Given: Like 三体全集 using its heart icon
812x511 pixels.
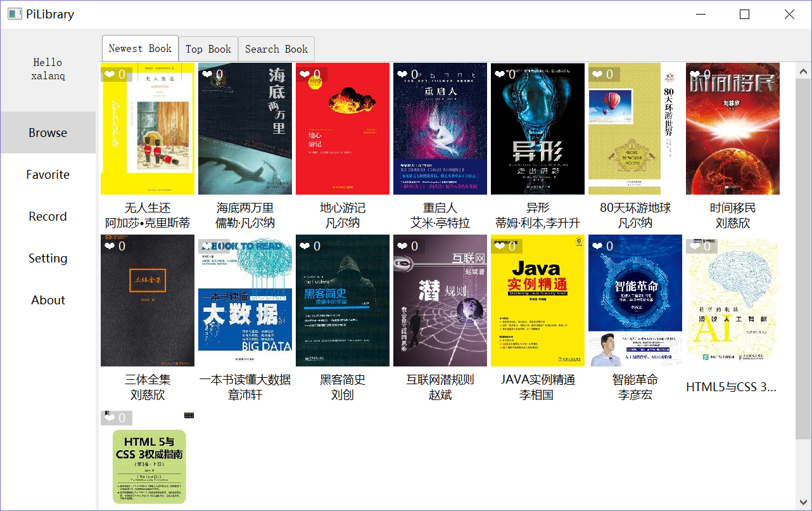Looking at the screenshot, I should 110,246.
